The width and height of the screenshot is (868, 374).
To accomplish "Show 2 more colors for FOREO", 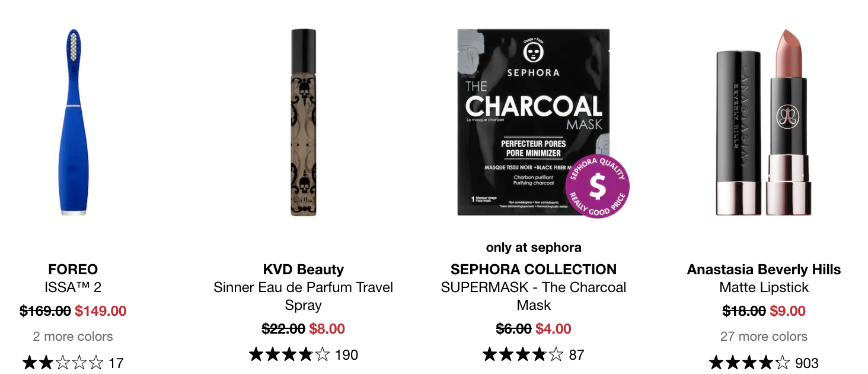I will click(73, 337).
